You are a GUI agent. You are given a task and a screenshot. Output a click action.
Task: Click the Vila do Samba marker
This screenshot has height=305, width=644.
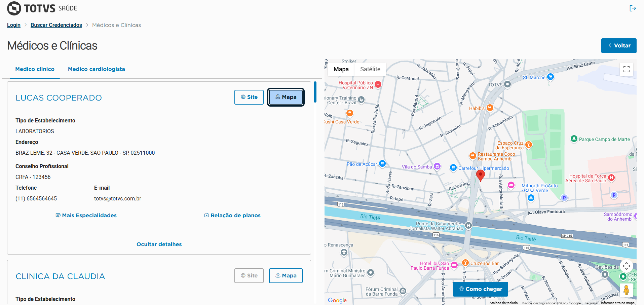(x=437, y=166)
